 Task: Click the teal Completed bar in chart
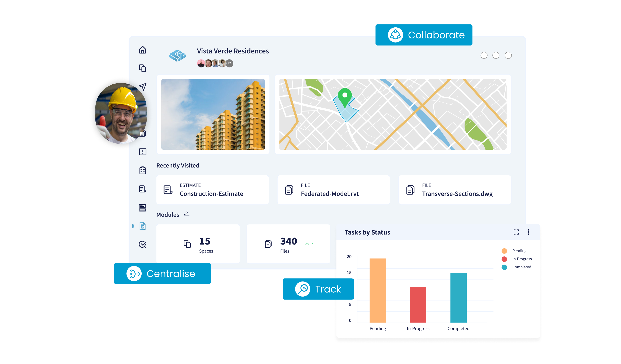(458, 297)
